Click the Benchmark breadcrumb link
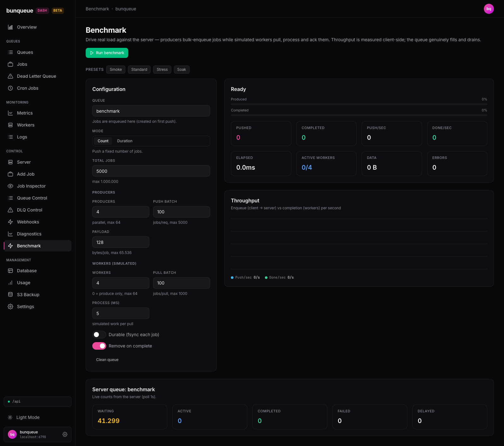The image size is (504, 446). 97,9
